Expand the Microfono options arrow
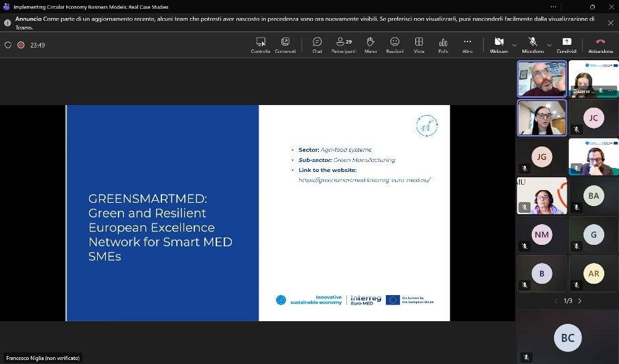Viewport: 619px width, 364px height. coord(549,45)
